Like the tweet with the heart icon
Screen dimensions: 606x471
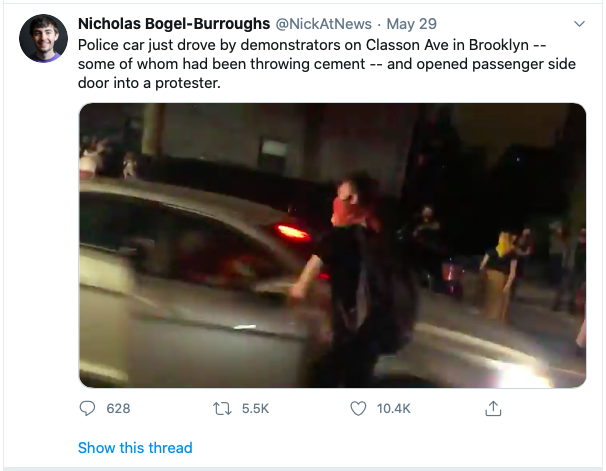pos(358,408)
